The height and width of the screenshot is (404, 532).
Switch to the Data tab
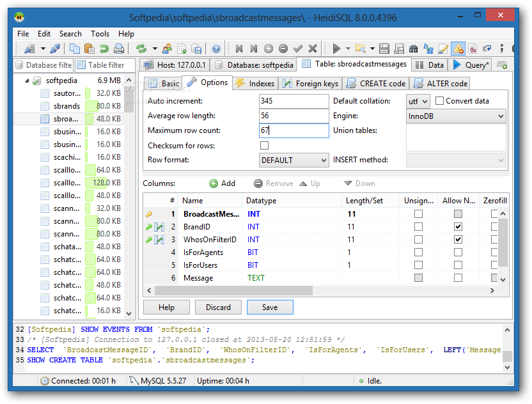click(x=430, y=65)
